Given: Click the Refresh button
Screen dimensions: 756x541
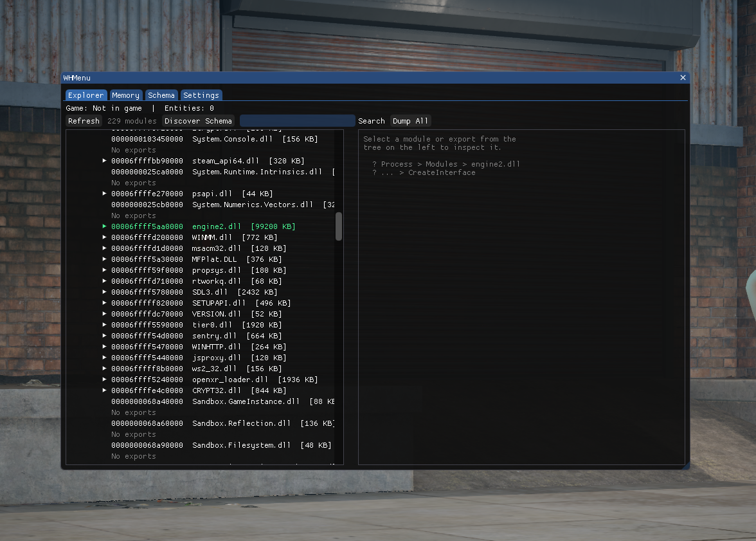Looking at the screenshot, I should point(84,121).
